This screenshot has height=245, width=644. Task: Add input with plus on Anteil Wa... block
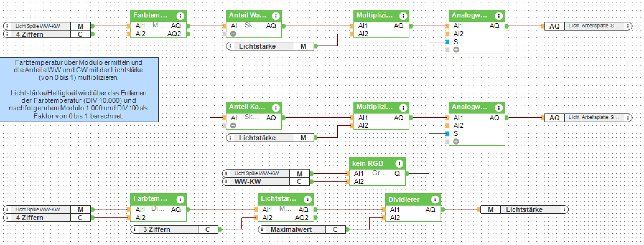pyautogui.click(x=233, y=34)
